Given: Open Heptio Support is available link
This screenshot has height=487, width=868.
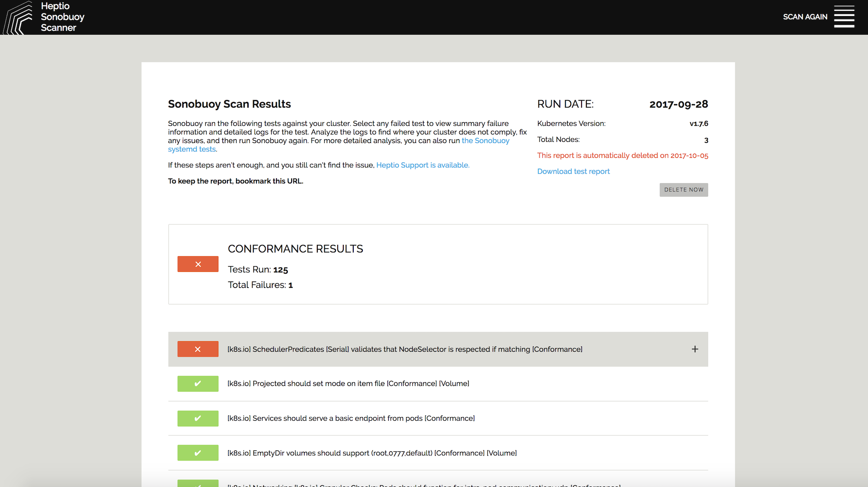Looking at the screenshot, I should point(422,165).
